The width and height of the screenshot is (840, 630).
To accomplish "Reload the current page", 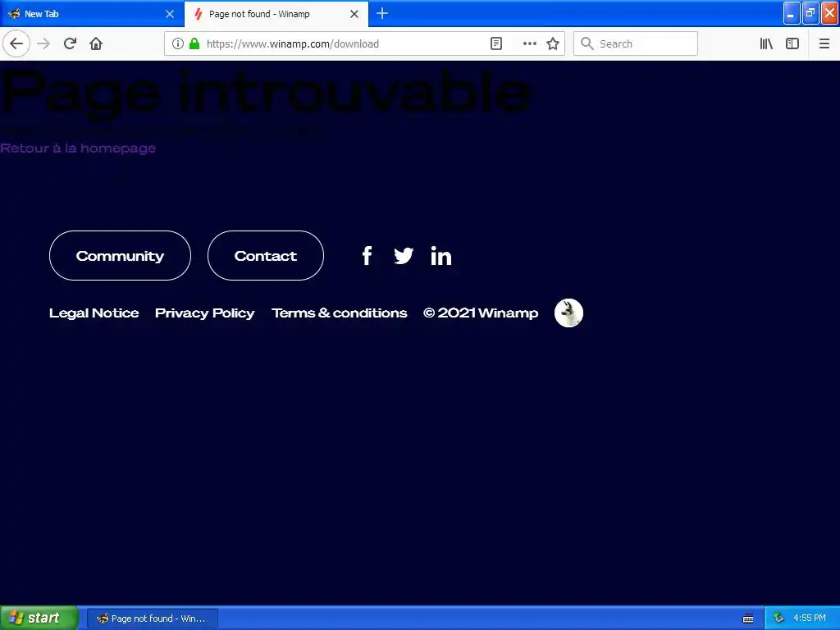I will pos(70,43).
